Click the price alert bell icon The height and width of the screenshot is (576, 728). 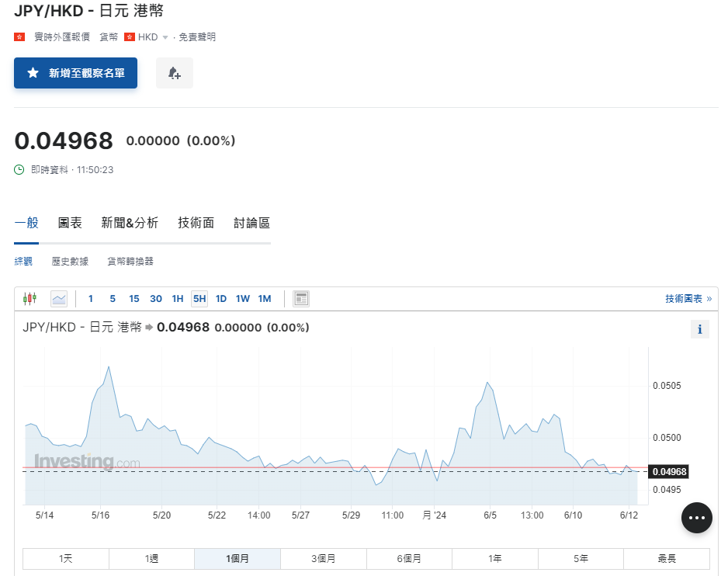174,73
